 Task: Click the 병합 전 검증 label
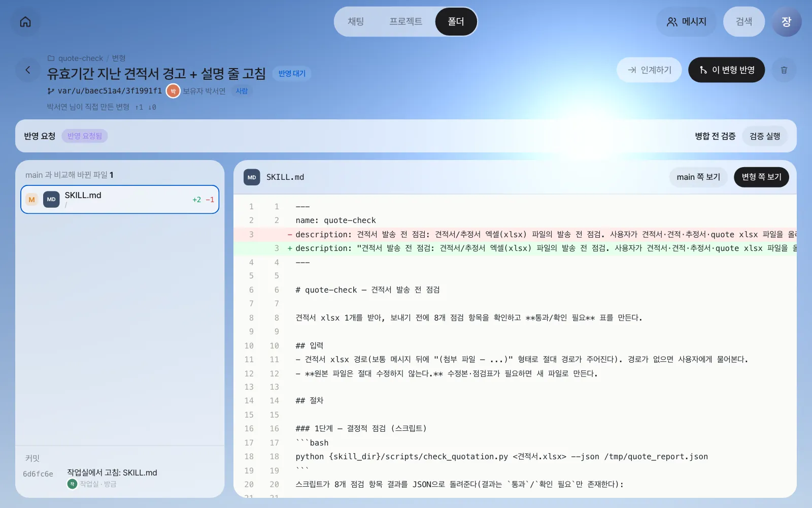pyautogui.click(x=715, y=136)
